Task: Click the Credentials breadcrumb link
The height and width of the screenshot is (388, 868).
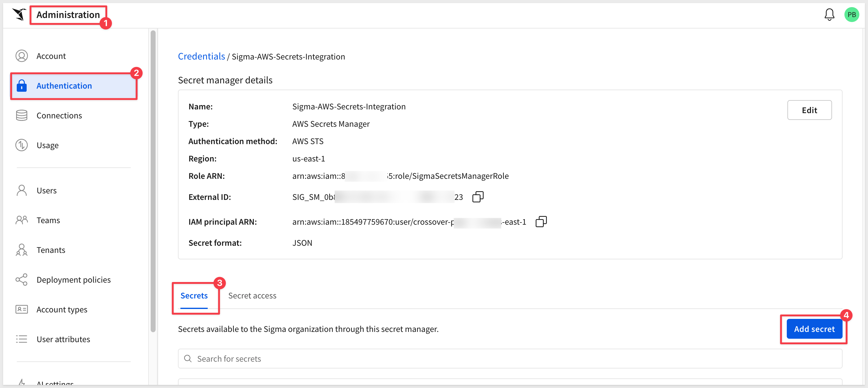Action: 201,56
